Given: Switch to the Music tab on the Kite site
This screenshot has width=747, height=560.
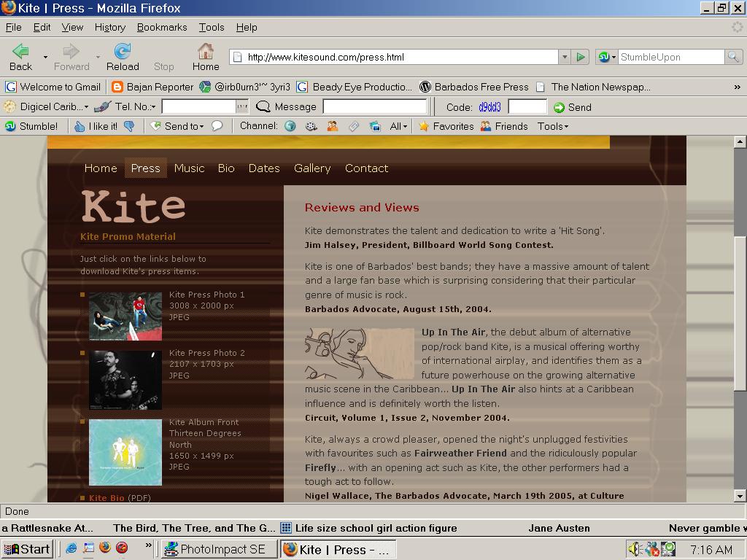Looking at the screenshot, I should pos(189,168).
